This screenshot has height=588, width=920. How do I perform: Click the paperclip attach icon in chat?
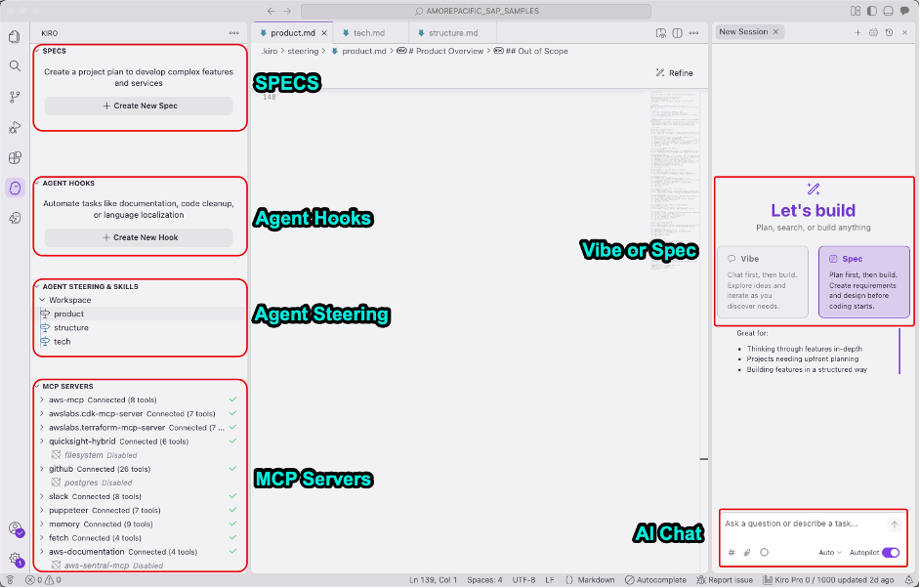pos(747,553)
